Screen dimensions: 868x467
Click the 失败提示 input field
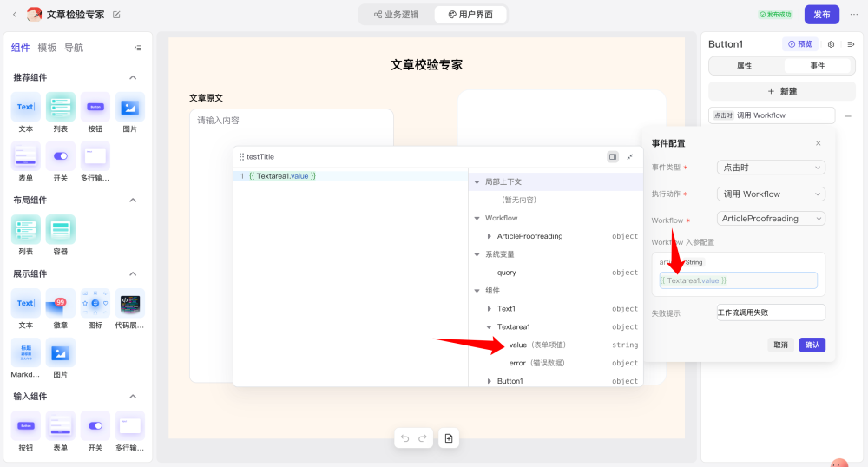pos(771,312)
